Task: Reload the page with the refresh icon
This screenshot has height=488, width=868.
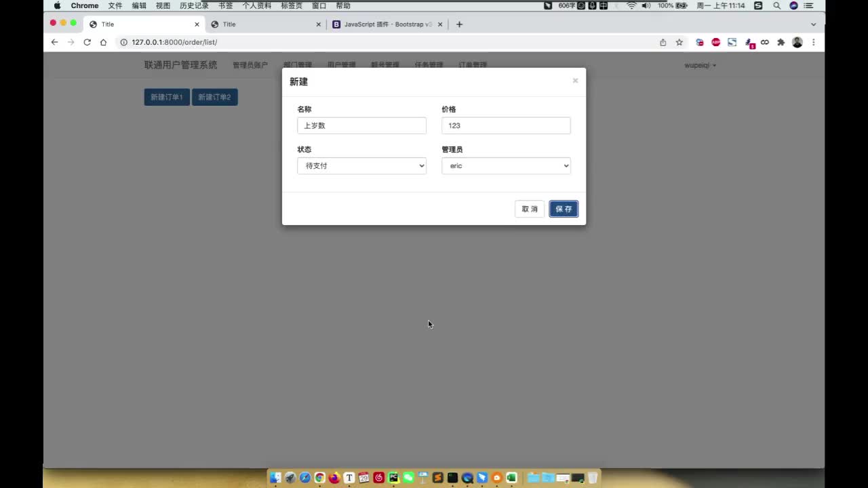Action: [x=87, y=42]
